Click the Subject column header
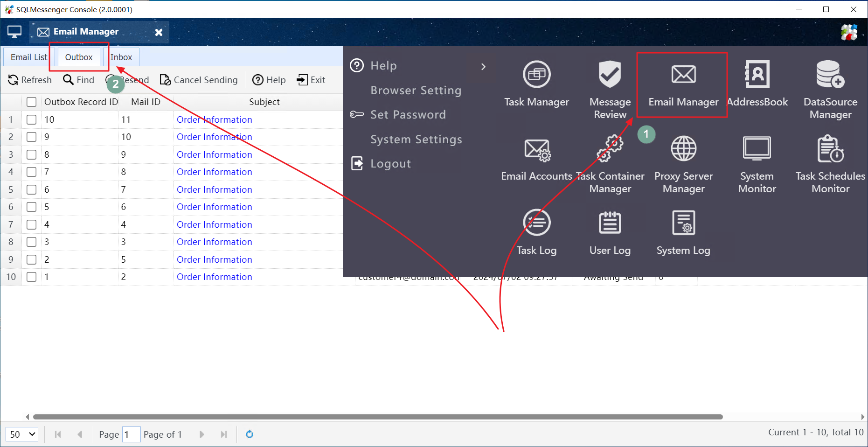 pos(264,102)
